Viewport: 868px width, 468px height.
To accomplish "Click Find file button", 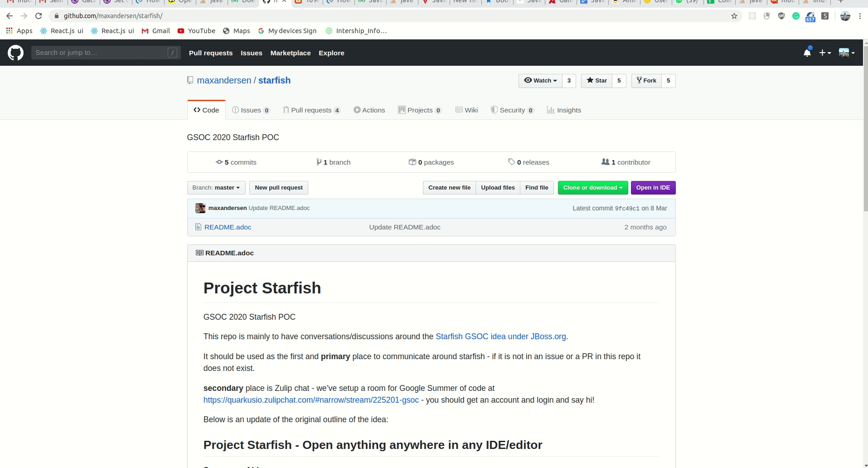I will point(537,188).
